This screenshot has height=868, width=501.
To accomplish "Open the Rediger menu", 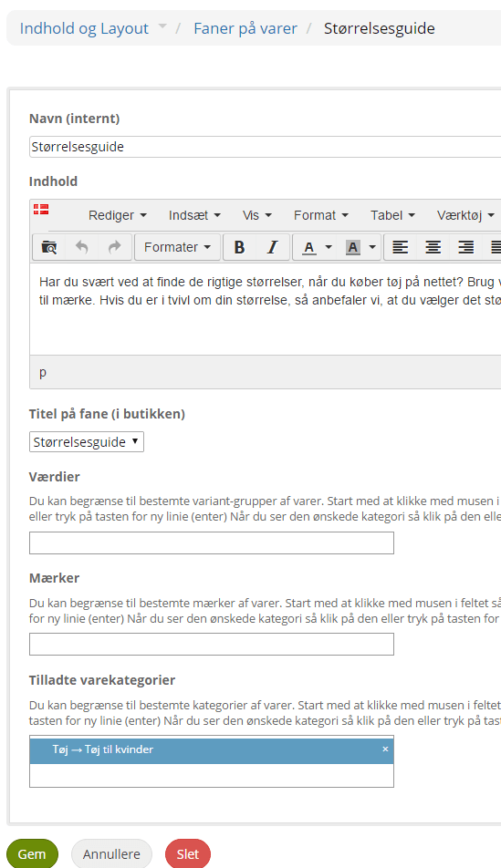I will [118, 215].
